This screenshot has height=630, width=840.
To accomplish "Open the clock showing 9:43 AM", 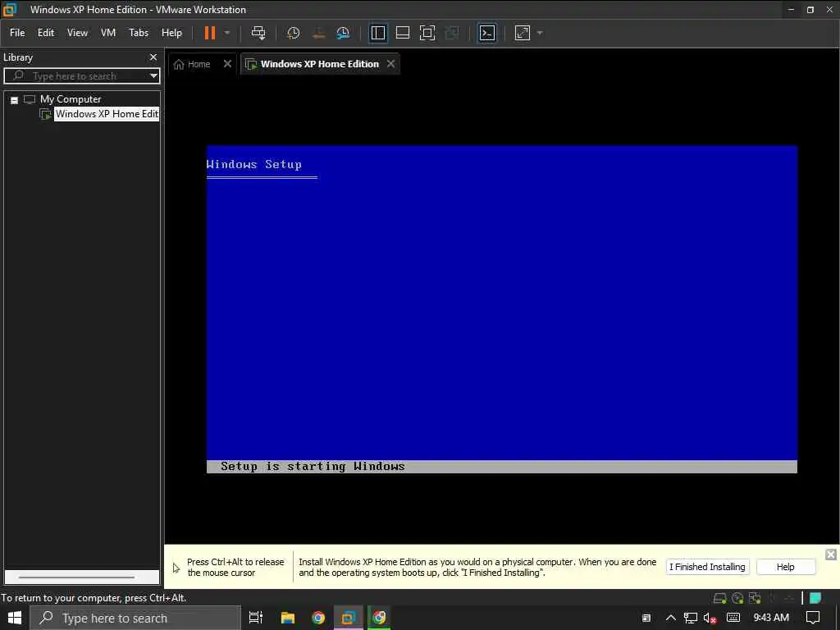I will tap(771, 618).
